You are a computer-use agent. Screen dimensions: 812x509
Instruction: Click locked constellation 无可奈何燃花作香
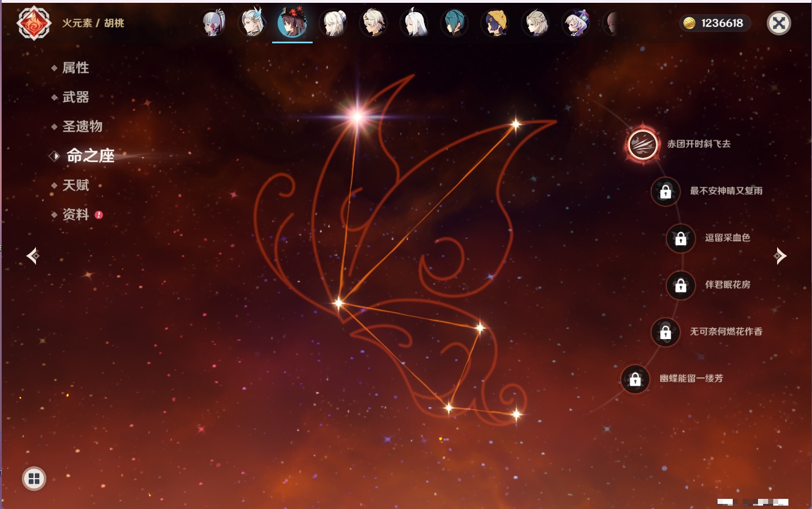point(665,332)
